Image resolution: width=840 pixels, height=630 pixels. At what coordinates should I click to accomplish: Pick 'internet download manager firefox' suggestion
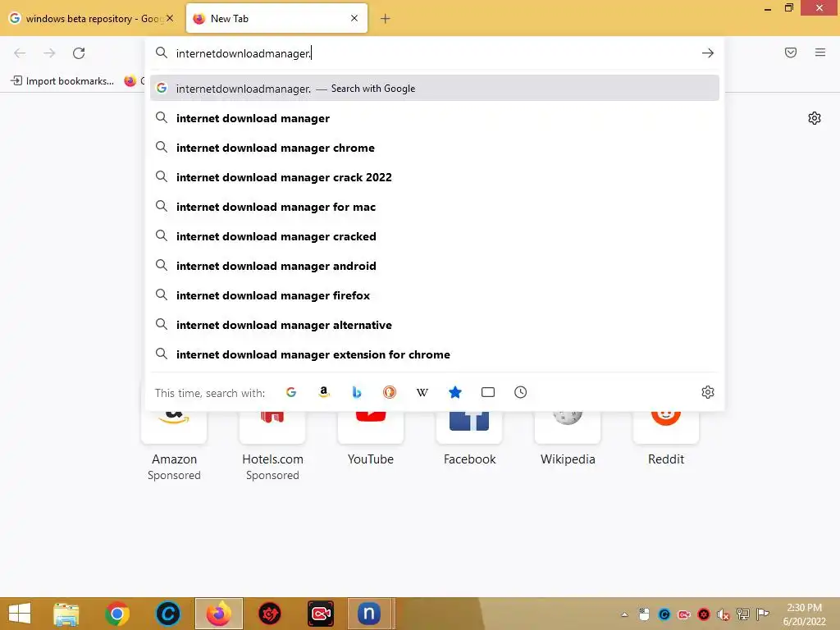[x=435, y=294]
